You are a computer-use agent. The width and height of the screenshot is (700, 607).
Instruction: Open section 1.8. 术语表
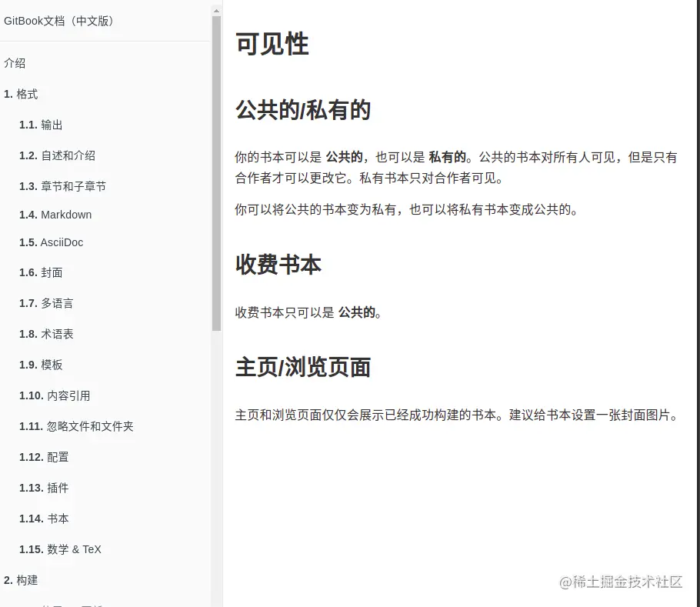45,334
